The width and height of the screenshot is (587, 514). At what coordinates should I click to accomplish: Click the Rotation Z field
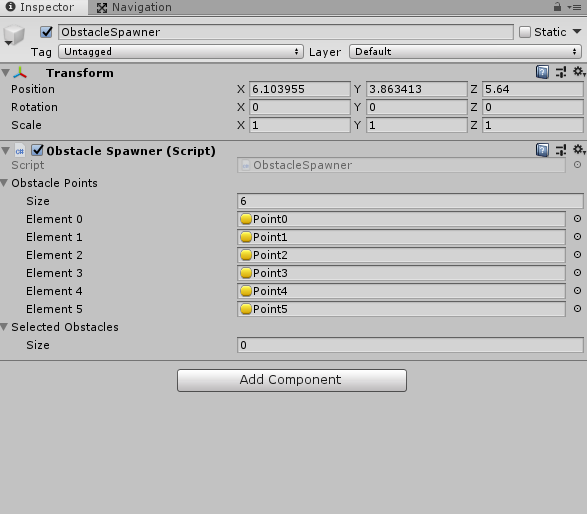532,107
